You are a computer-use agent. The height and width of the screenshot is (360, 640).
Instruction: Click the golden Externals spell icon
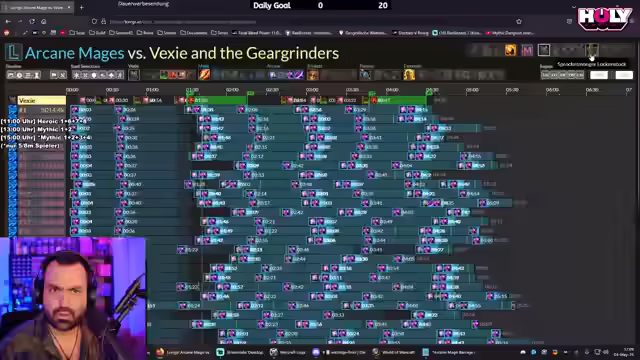[409, 75]
